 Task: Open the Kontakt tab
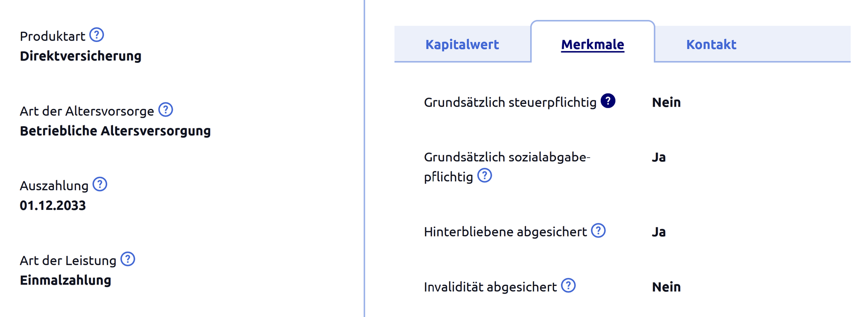(711, 44)
